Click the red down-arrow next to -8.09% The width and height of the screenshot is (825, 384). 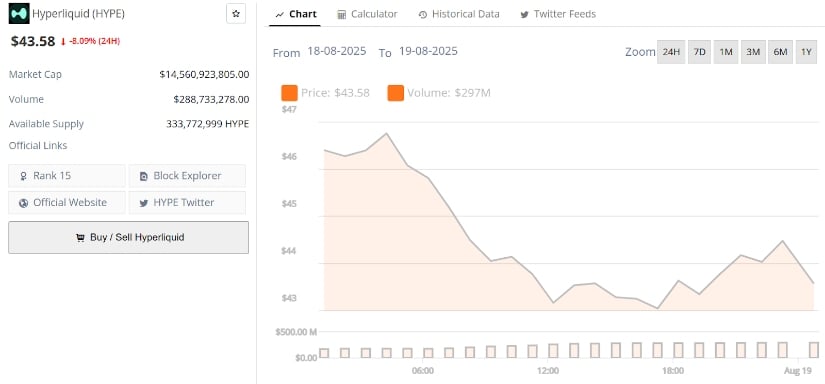(x=63, y=41)
